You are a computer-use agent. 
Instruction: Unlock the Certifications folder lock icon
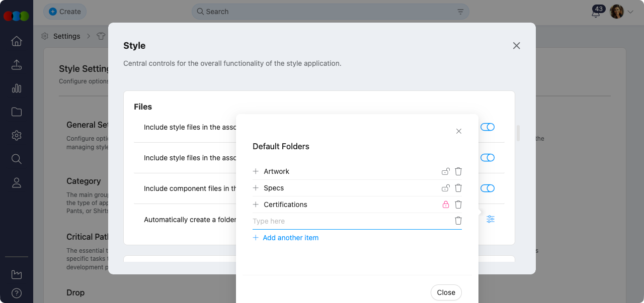(445, 205)
